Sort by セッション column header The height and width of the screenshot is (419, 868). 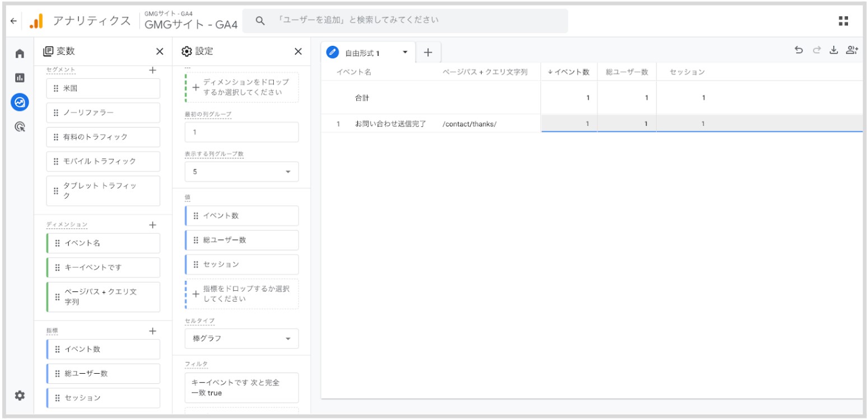click(687, 72)
